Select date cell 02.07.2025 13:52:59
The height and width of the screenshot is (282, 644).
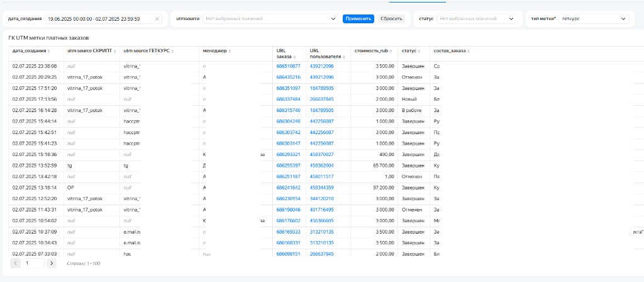coord(35,166)
